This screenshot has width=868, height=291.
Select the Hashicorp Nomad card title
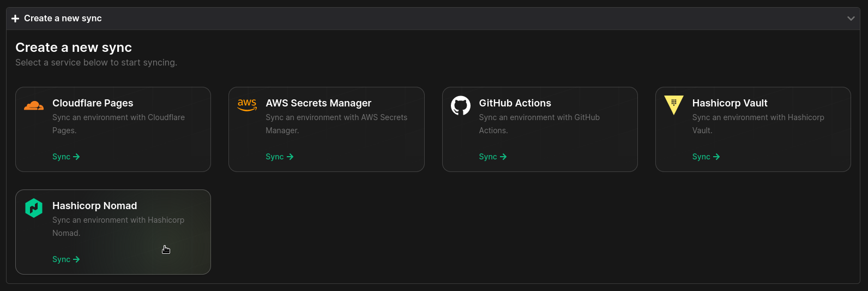click(x=95, y=206)
